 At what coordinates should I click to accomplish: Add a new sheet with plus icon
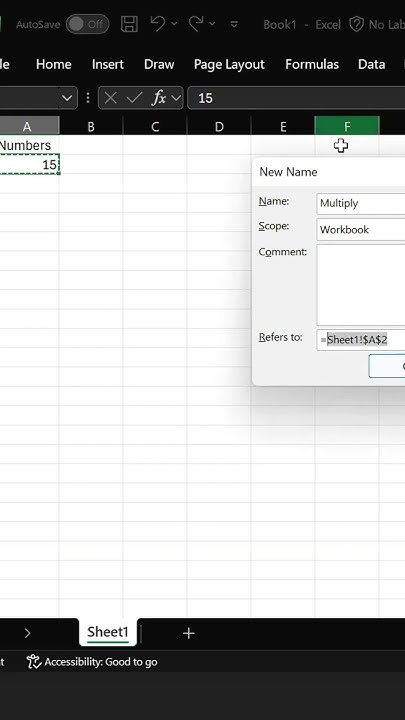tap(188, 633)
